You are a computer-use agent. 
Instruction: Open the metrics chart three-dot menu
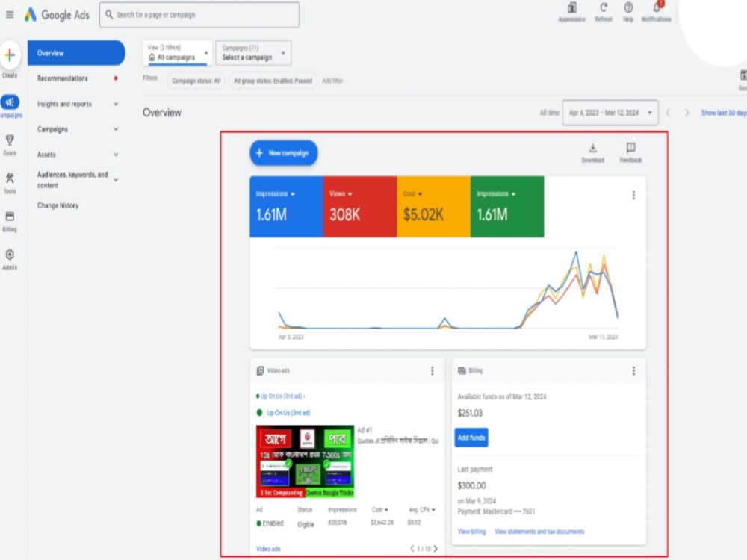point(633,195)
